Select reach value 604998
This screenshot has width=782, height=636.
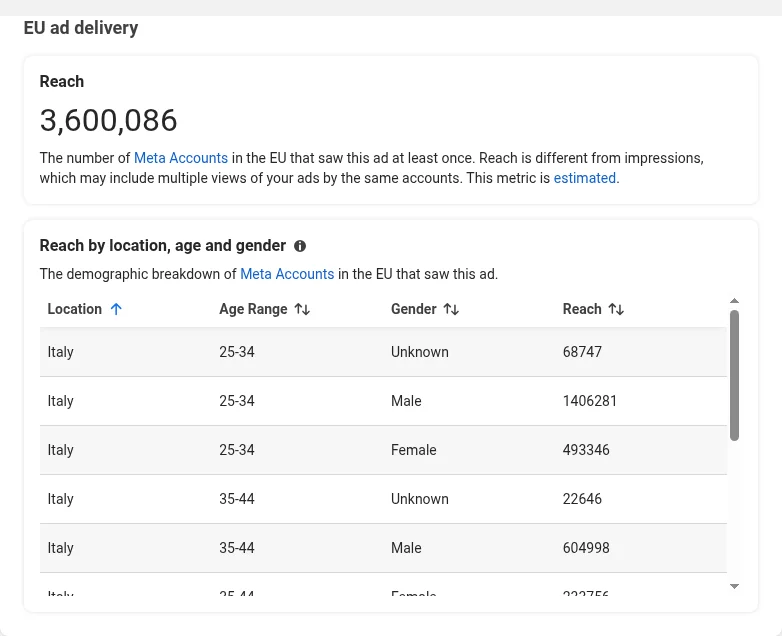586,548
